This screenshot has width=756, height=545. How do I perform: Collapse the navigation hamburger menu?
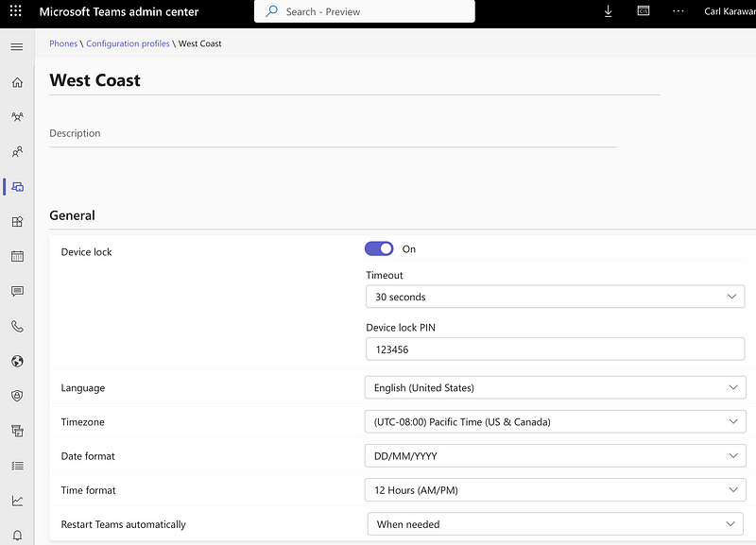click(x=17, y=46)
